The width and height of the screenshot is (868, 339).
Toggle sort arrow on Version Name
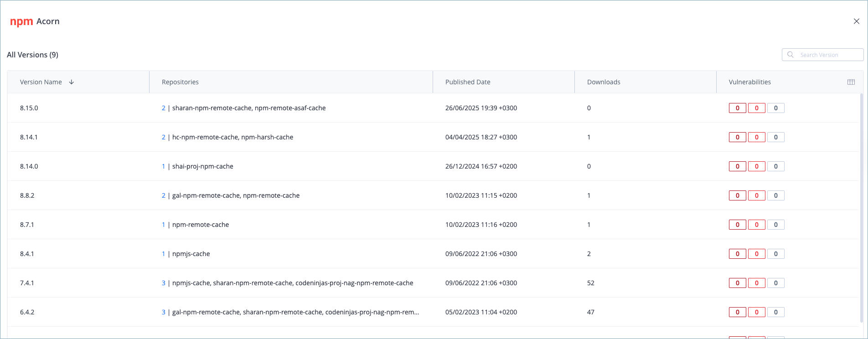coord(72,82)
